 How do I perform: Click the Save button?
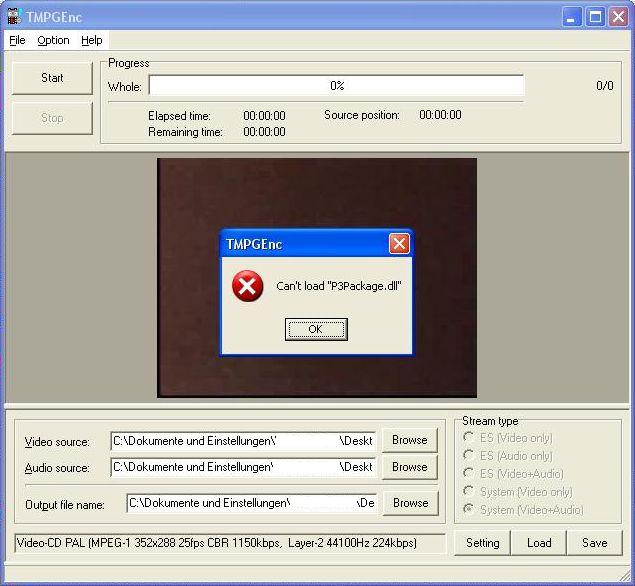click(595, 543)
